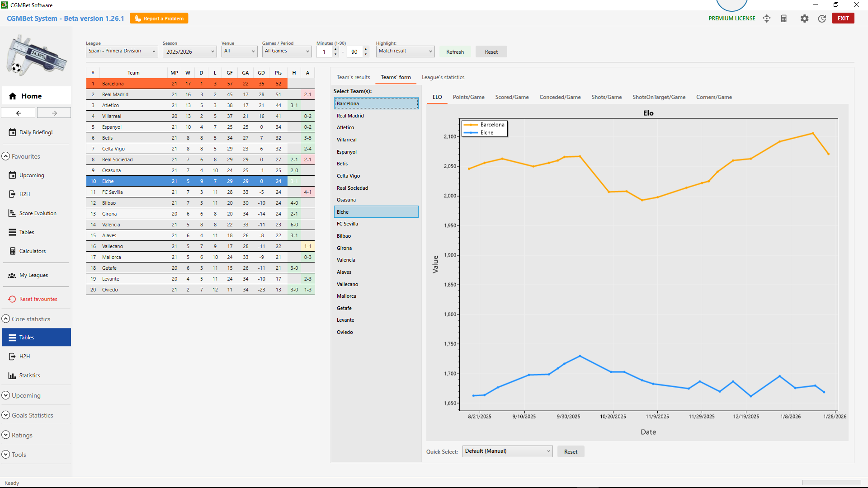Open the Points/Game chart tab

click(468, 97)
